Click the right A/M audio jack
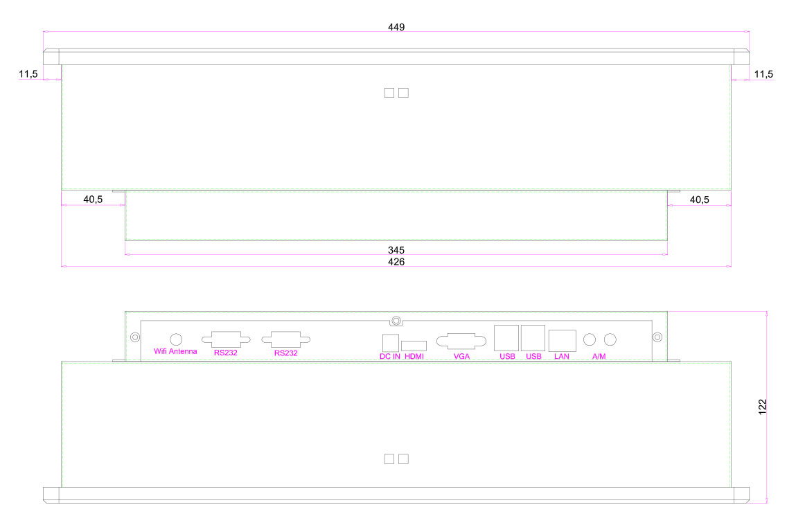805x532 pixels. (610, 339)
